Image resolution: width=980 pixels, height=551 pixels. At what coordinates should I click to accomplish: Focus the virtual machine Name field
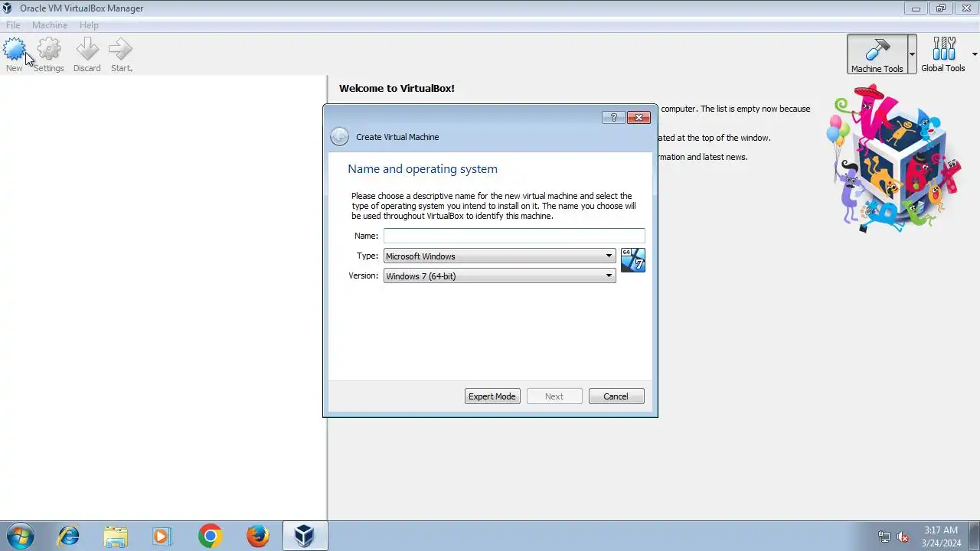tap(514, 236)
